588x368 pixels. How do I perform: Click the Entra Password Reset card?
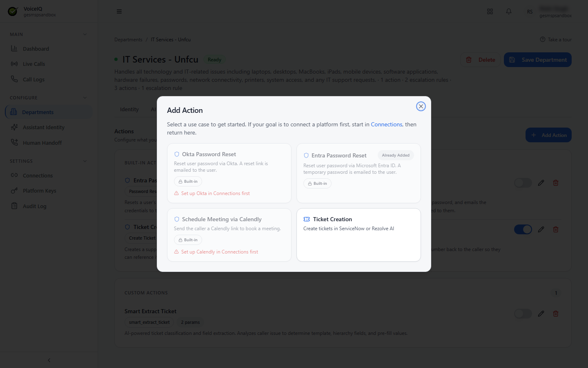coord(359,173)
